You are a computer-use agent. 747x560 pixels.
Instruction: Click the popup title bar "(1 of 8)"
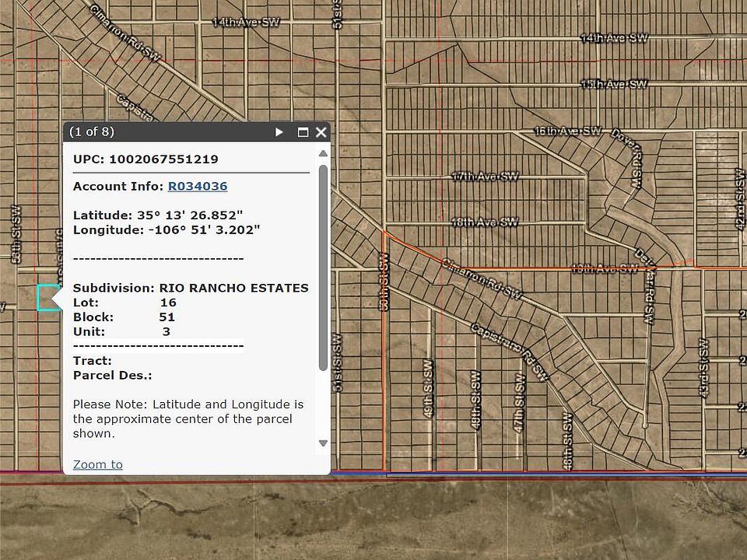(x=92, y=132)
